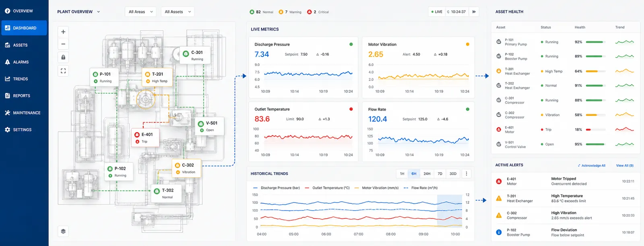Select the 24H time range
The height and width of the screenshot is (246, 644).
point(427,174)
